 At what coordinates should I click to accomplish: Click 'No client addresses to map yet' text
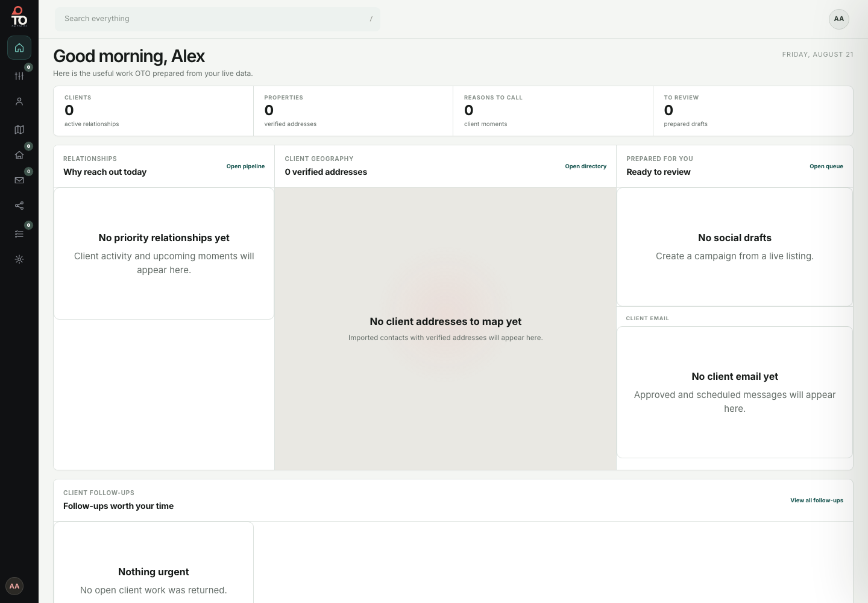445,321
